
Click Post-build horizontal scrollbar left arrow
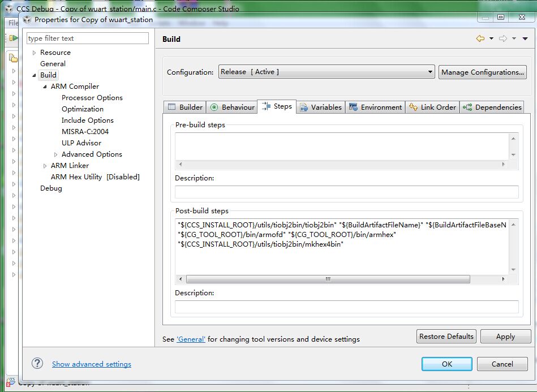coord(181,279)
